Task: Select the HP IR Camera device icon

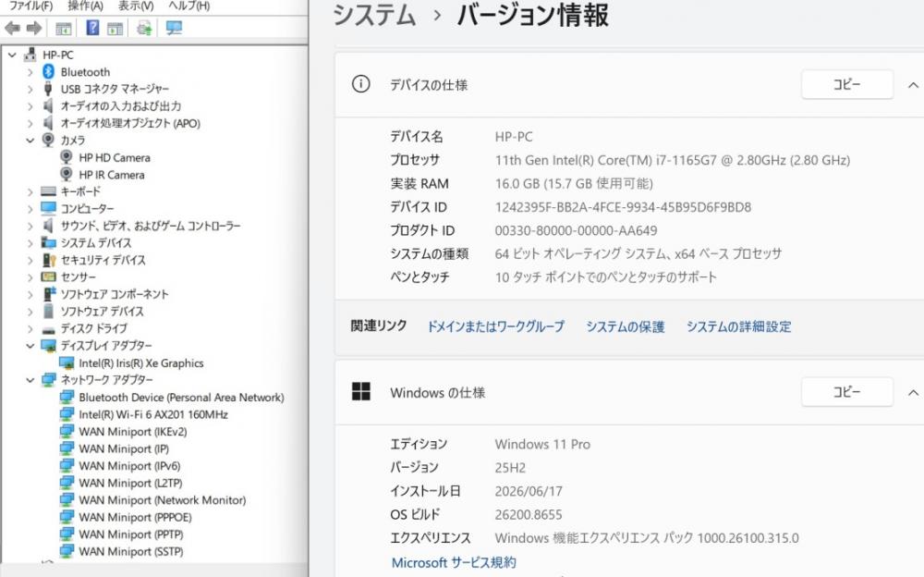Action: pyautogui.click(x=67, y=175)
